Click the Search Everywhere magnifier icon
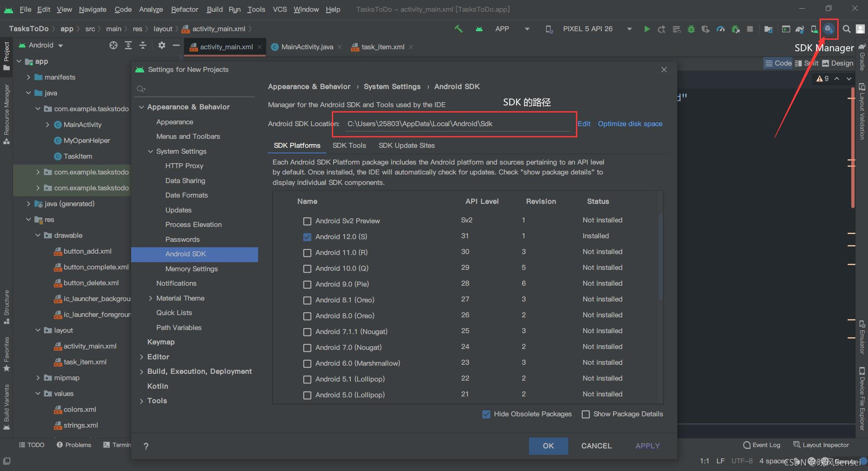This screenshot has height=471, width=868. tap(847, 29)
